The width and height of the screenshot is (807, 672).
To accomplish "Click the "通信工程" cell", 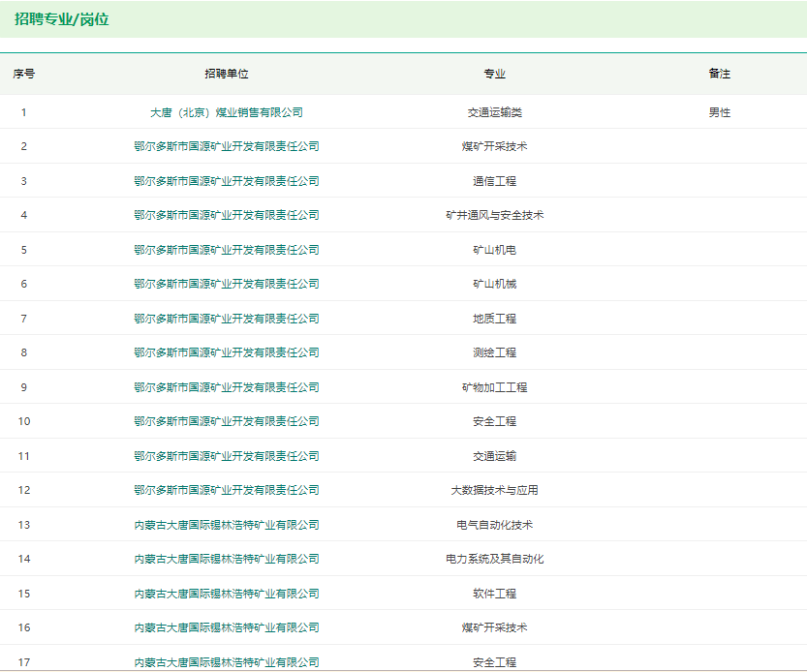I will pyautogui.click(x=495, y=181).
